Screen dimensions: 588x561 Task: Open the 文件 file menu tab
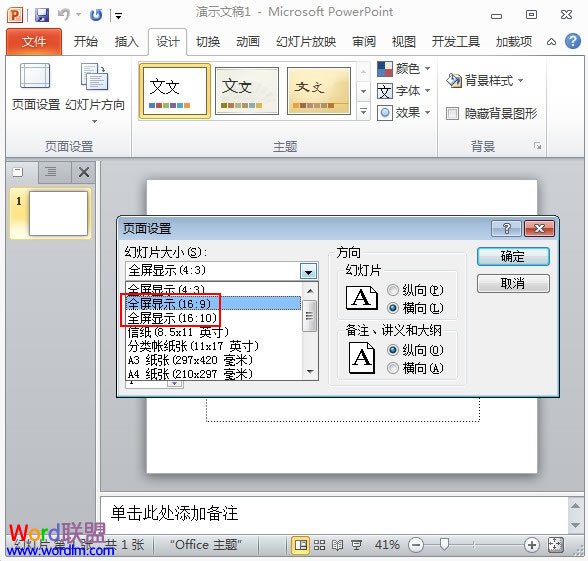pyautogui.click(x=34, y=42)
